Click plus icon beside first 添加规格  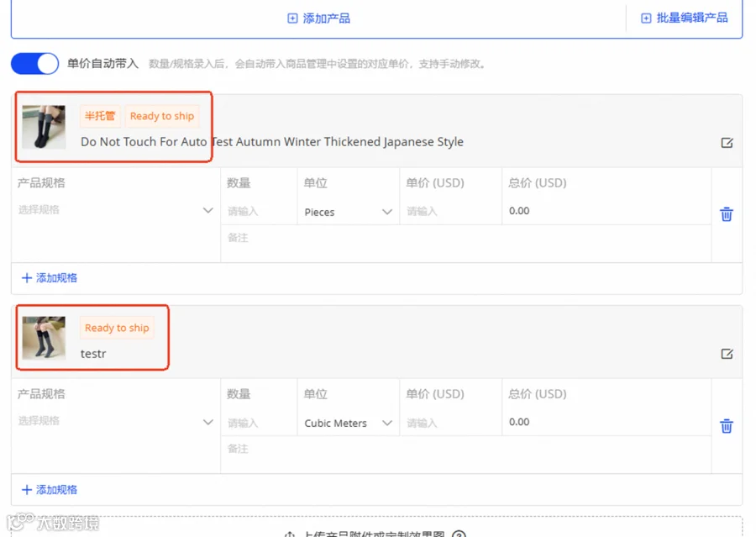click(x=27, y=278)
